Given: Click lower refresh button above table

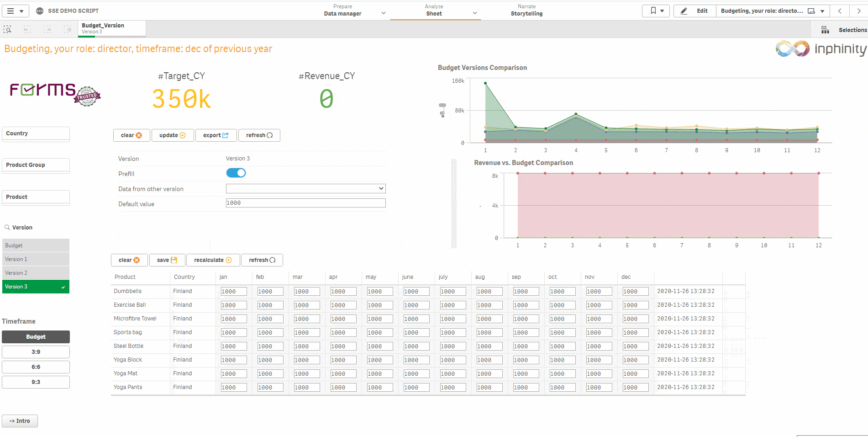Looking at the screenshot, I should tap(262, 260).
